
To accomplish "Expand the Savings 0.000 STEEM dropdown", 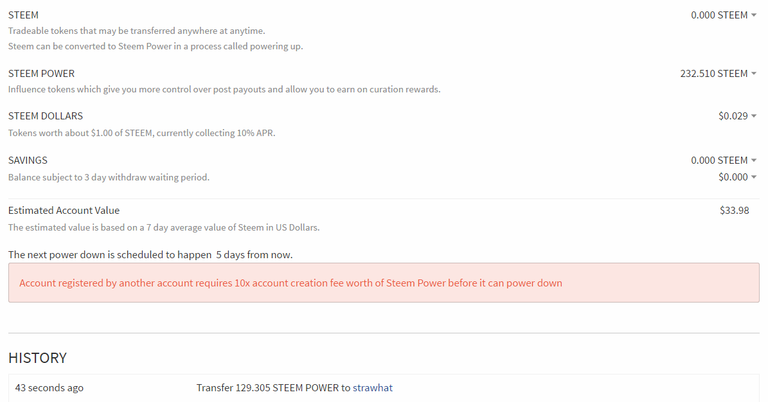I will coord(723,160).
